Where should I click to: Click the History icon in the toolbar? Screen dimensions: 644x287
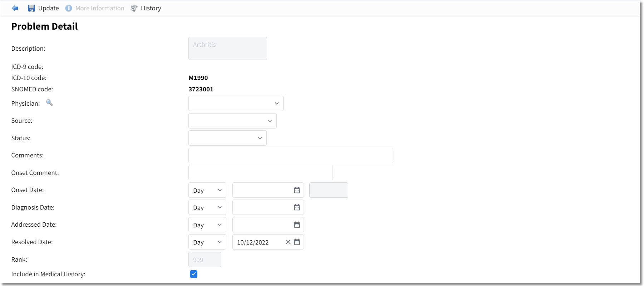coord(134,8)
